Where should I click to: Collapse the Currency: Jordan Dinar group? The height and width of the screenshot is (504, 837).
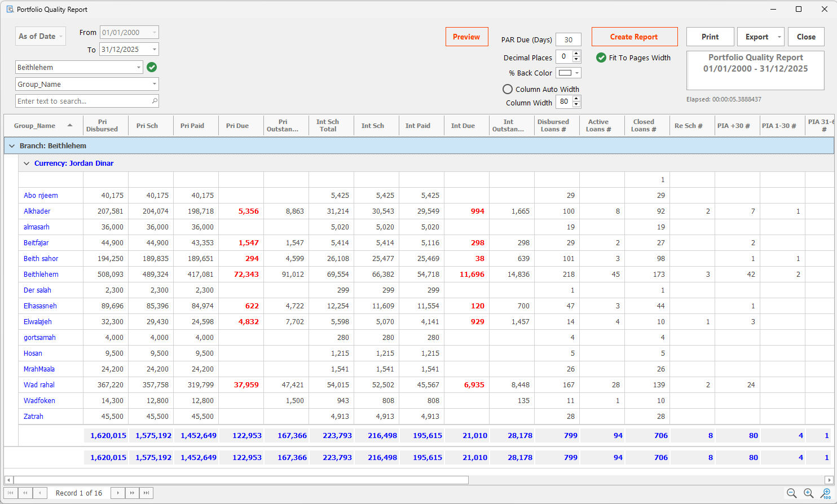[27, 163]
